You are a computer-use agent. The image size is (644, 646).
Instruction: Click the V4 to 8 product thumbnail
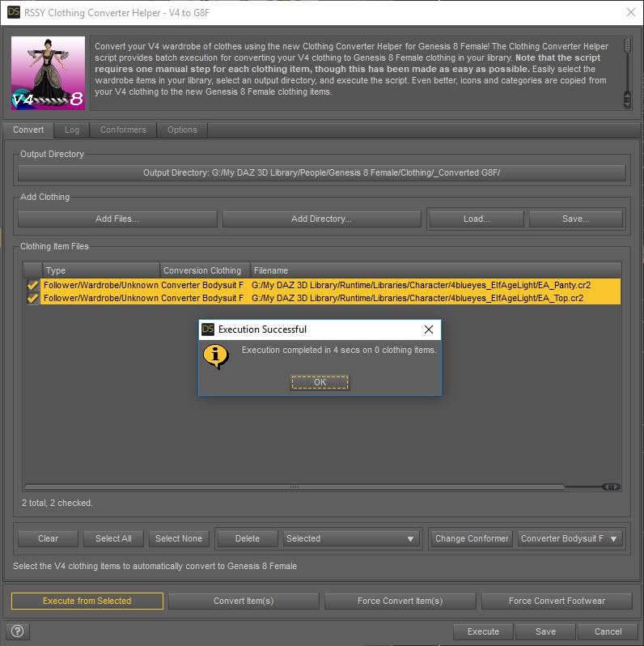coord(49,73)
